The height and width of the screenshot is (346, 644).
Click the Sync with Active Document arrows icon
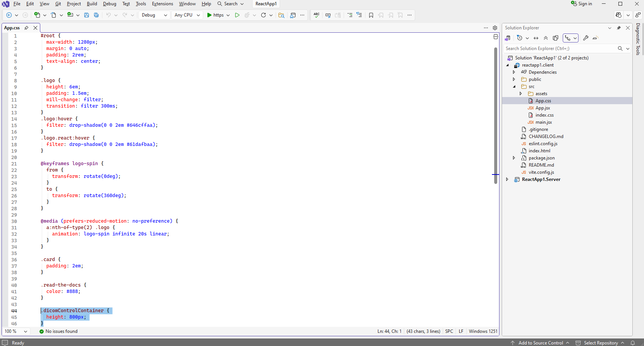pyautogui.click(x=536, y=38)
